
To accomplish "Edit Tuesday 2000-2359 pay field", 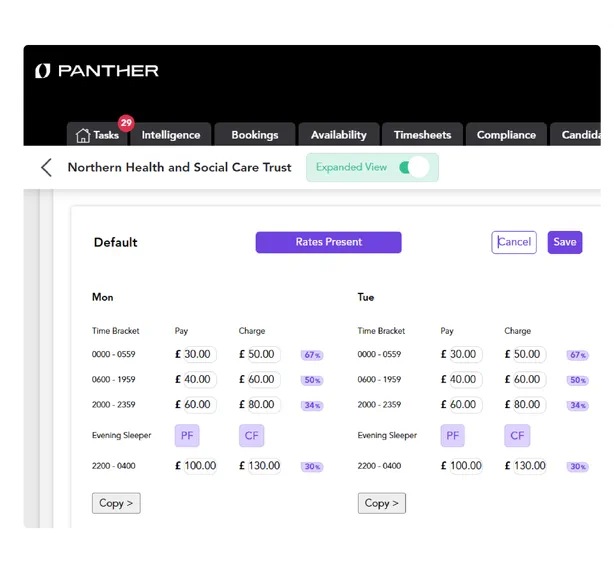I will (465, 404).
